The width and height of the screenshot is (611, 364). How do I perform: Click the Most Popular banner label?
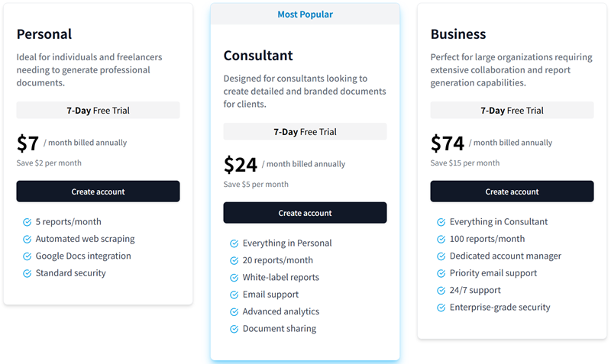pyautogui.click(x=305, y=14)
